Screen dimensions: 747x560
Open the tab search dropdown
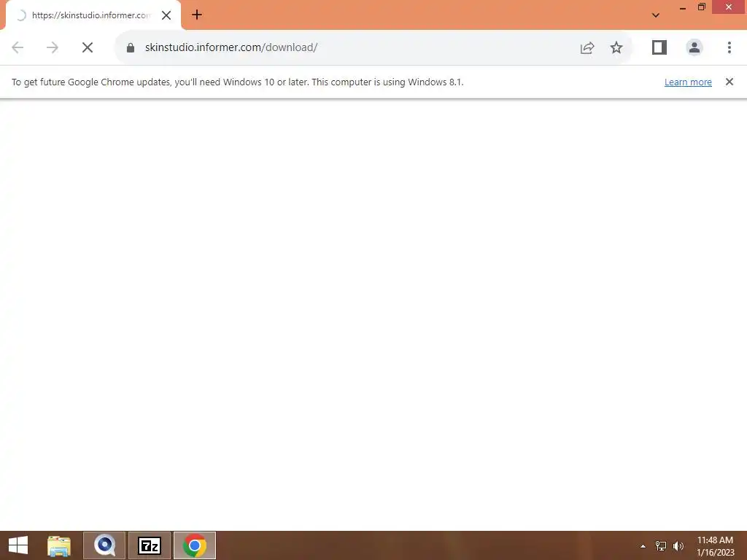coord(656,15)
